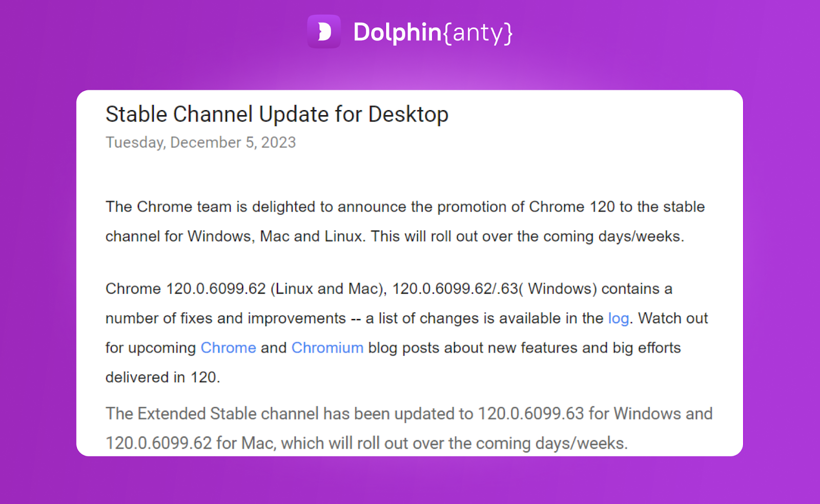Click the 120.0.6099.62/.63( Windows) version text

coord(495,289)
